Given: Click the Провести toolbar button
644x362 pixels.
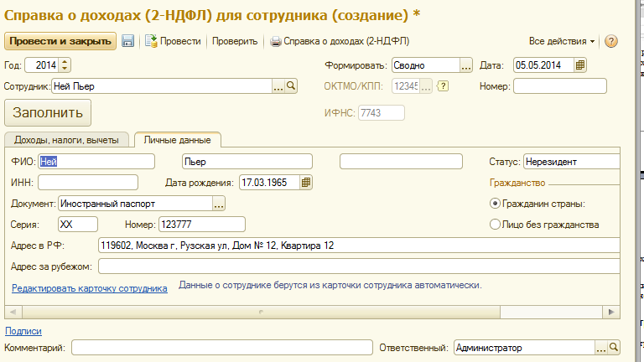Looking at the screenshot, I should tap(173, 41).
